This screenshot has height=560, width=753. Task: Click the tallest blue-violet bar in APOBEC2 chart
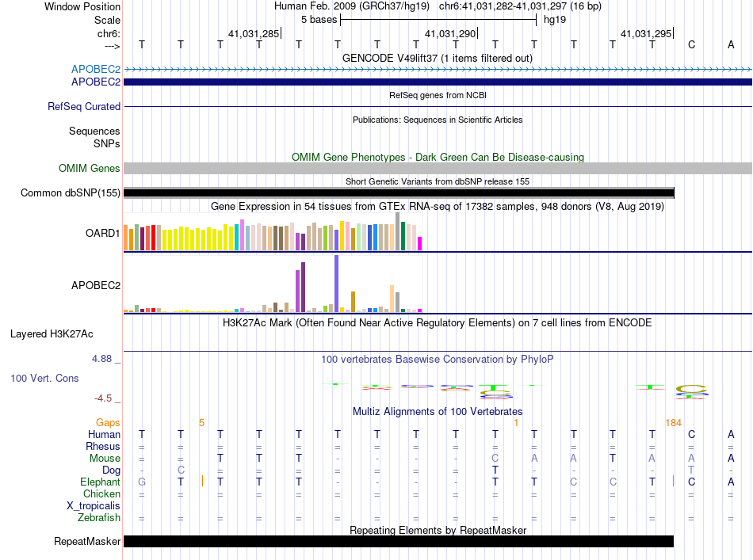click(x=337, y=284)
